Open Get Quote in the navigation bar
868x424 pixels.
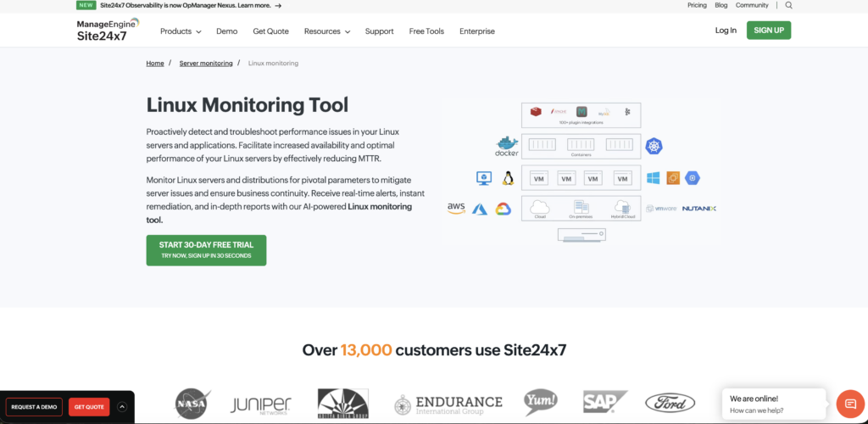pos(270,31)
